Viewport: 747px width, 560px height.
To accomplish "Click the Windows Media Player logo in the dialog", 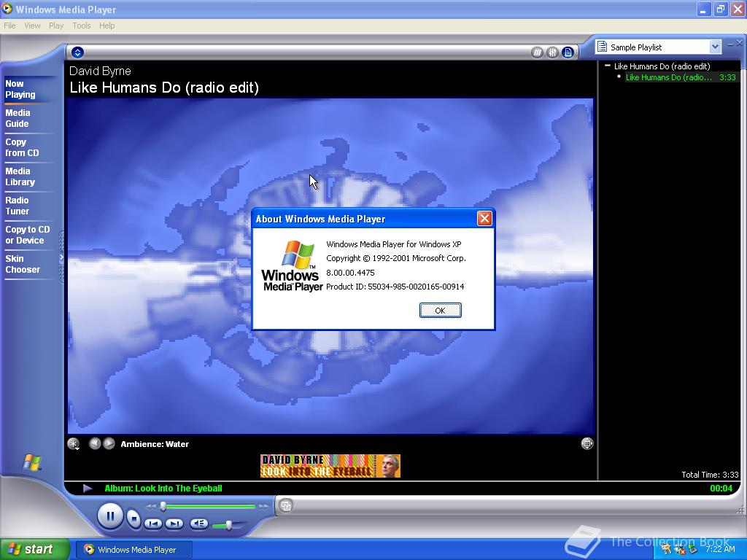I will 292,265.
